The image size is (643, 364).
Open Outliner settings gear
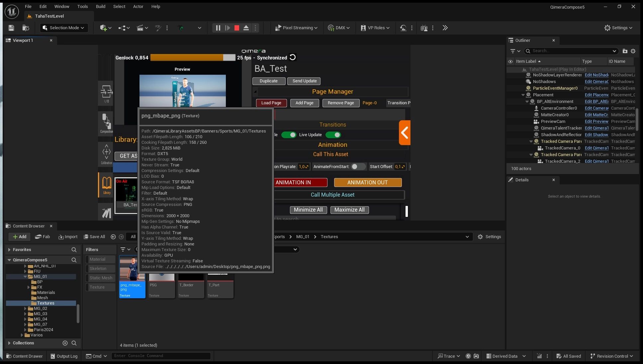click(x=633, y=51)
